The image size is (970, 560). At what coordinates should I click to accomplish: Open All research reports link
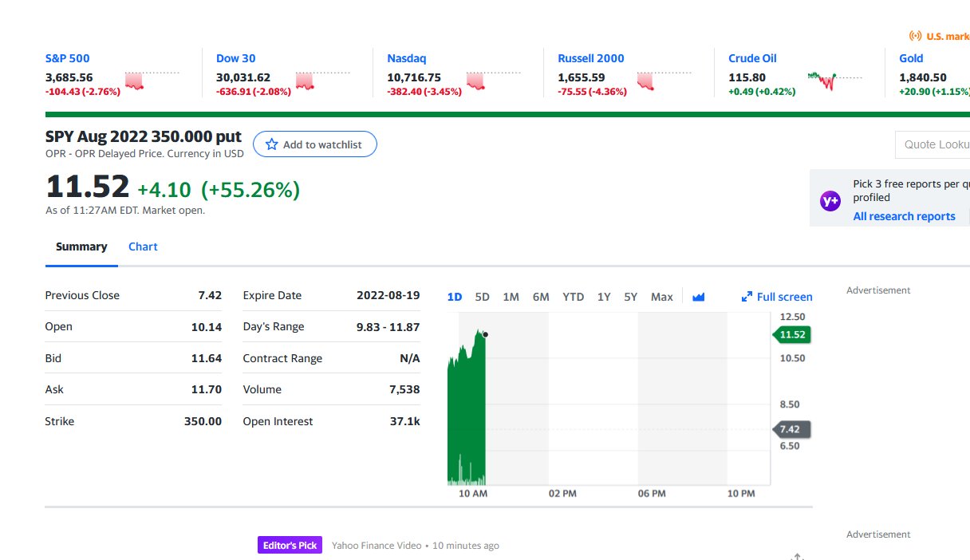point(904,216)
